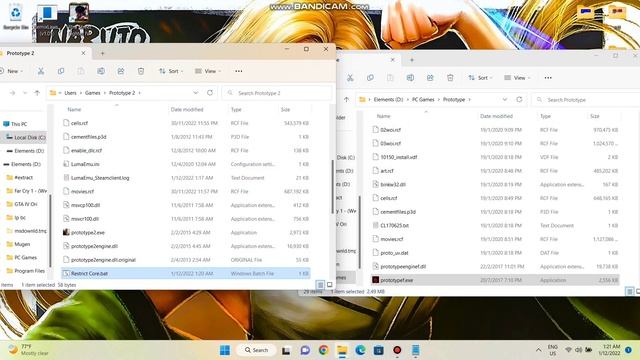640x360 pixels.
Task: Open See more (three dots) in Prototype 2 window
Action: pos(239,71)
